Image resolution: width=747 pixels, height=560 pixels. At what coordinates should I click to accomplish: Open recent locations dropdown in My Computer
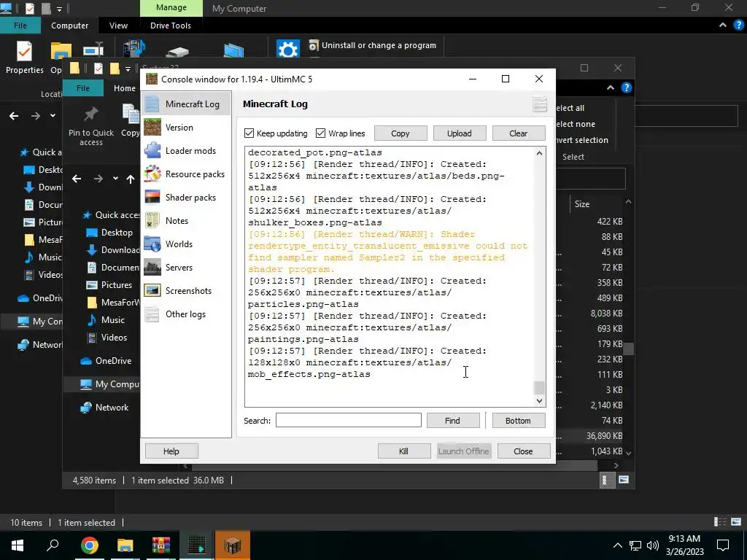tap(53, 116)
